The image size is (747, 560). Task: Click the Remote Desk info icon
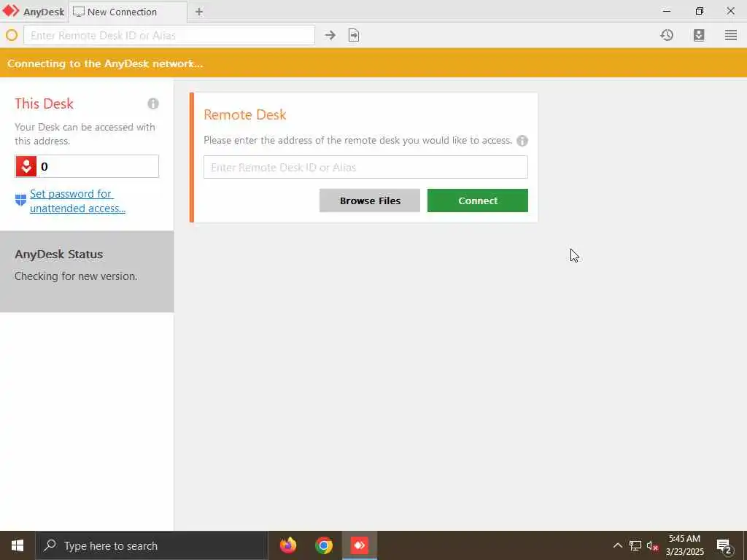tap(522, 141)
